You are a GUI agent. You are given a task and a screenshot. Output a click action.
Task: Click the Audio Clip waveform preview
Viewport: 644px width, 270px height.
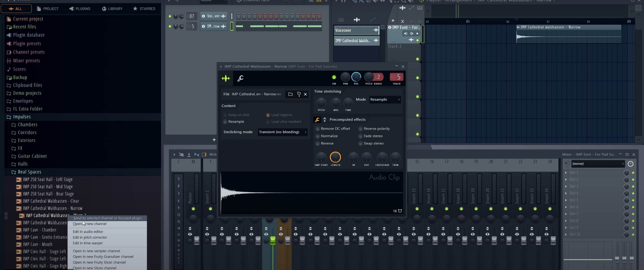(x=311, y=193)
